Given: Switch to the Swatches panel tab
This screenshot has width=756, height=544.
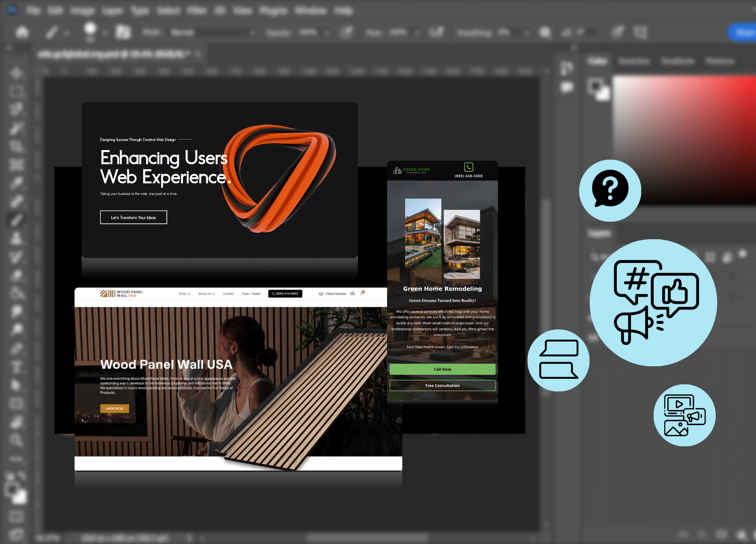Looking at the screenshot, I should (634, 61).
